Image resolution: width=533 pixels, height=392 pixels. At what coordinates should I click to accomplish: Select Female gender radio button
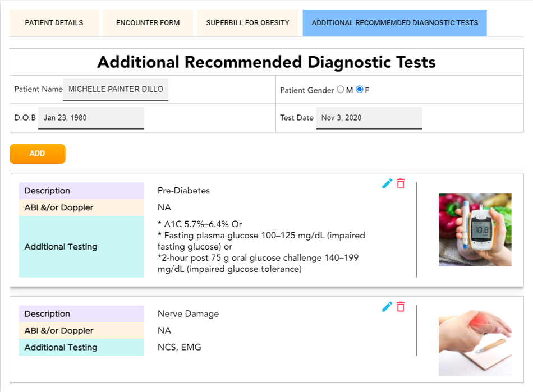[360, 90]
